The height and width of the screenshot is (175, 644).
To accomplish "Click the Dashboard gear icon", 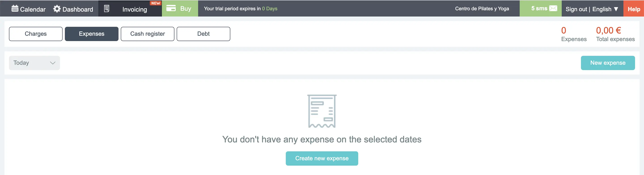I will pyautogui.click(x=57, y=9).
